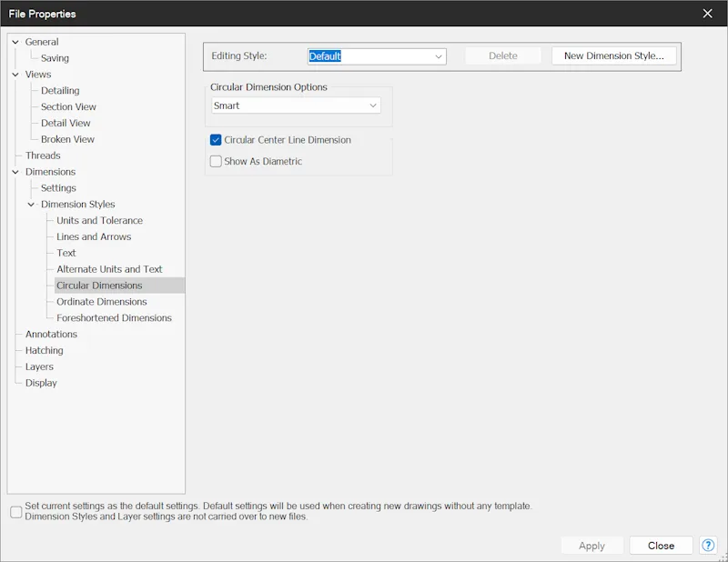Enable Show As Diametric checkbox
This screenshot has height=562, width=728.
tap(216, 161)
